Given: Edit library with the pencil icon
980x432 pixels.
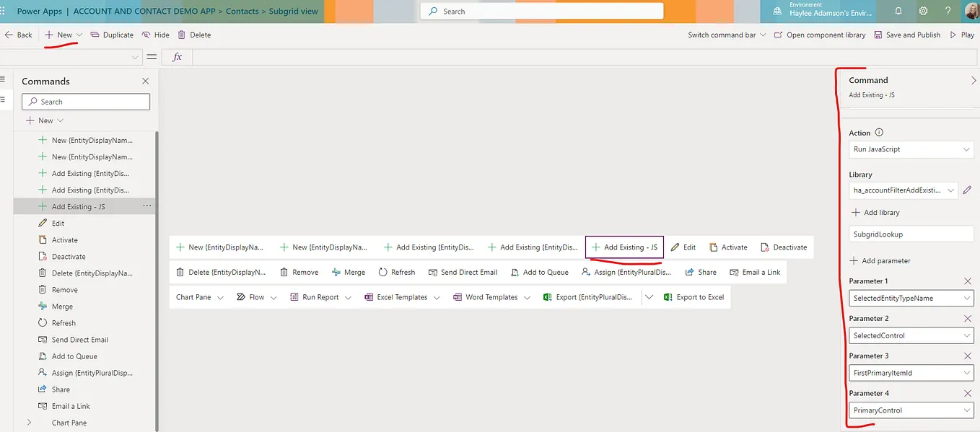Looking at the screenshot, I should tap(968, 190).
